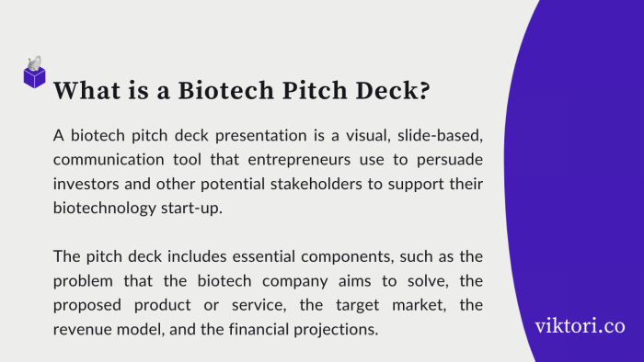Click the word "persuade" in the text
The height and width of the screenshot is (362, 644).
(450, 160)
